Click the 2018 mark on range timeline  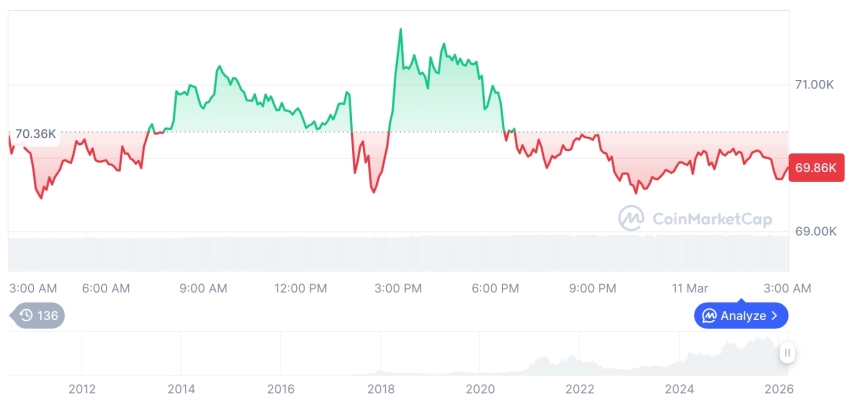click(x=380, y=388)
